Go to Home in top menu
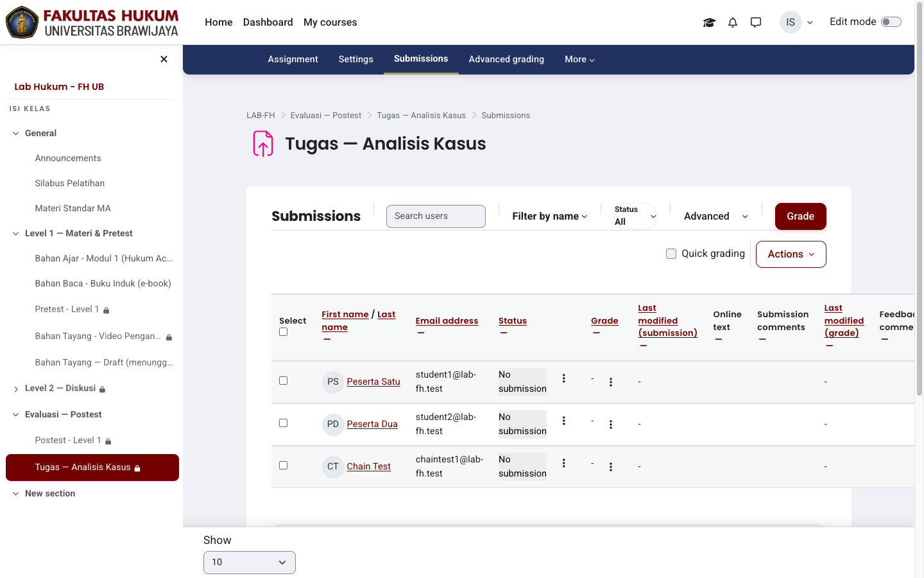Image resolution: width=924 pixels, height=578 pixels. tap(219, 22)
